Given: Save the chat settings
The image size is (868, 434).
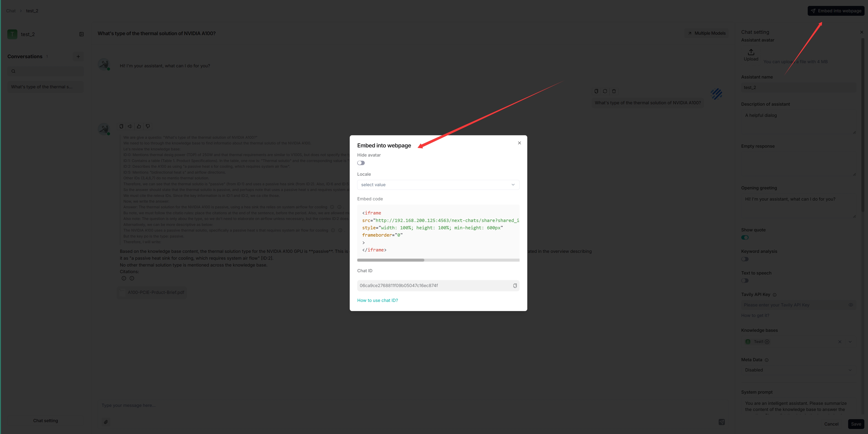Looking at the screenshot, I should pos(855,424).
